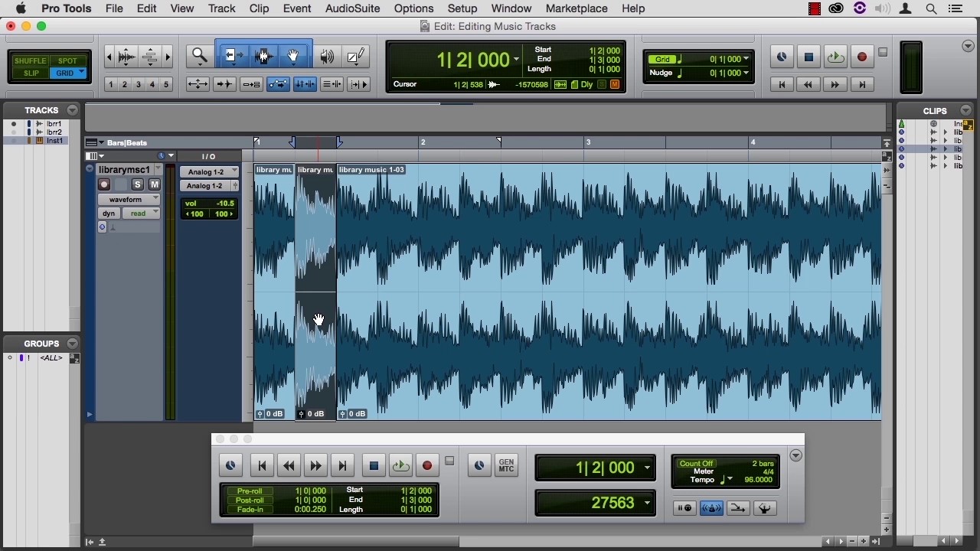
Task: Toggle Post-roll in Transport window
Action: (x=250, y=500)
